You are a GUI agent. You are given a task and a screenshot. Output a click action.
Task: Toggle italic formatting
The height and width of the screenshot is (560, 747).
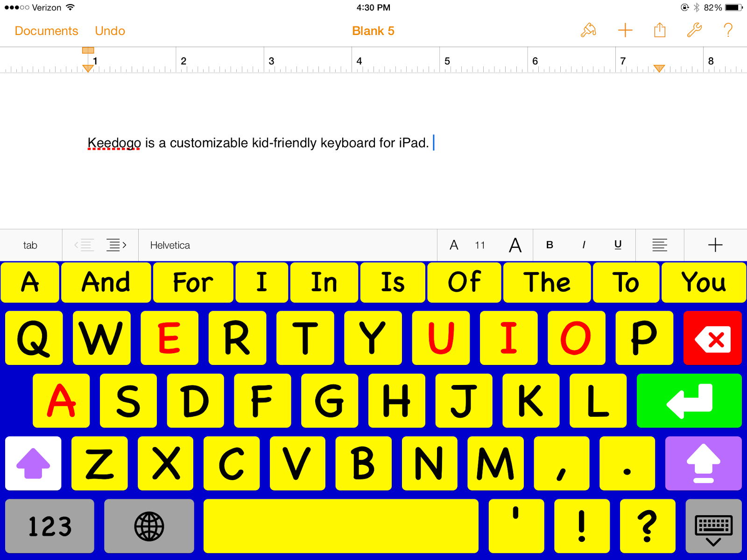tap(584, 245)
